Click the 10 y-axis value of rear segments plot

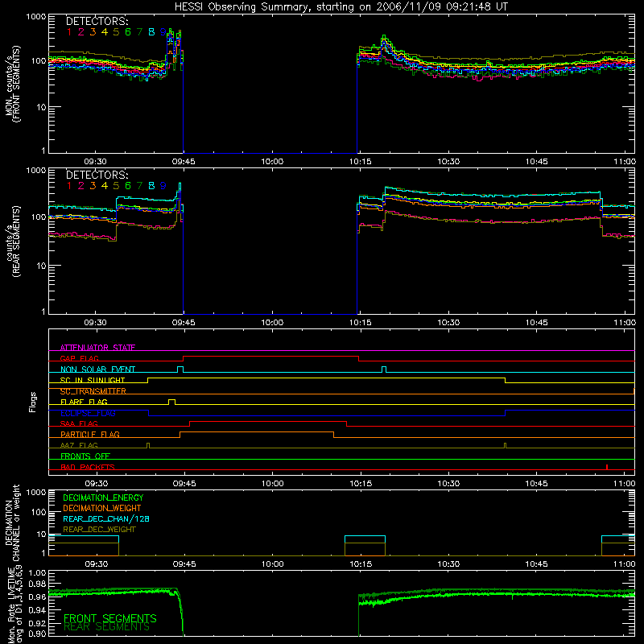[41, 266]
